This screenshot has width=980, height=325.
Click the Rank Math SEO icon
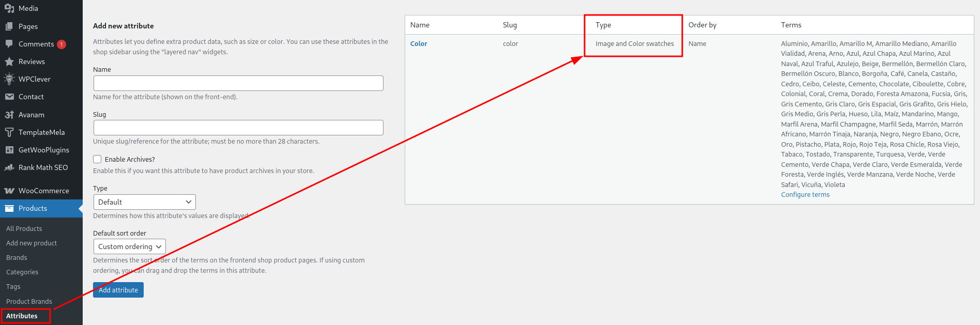click(9, 167)
